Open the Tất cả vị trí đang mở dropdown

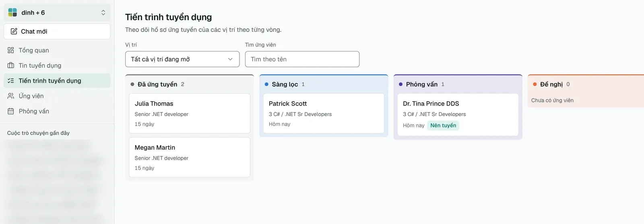pyautogui.click(x=182, y=59)
